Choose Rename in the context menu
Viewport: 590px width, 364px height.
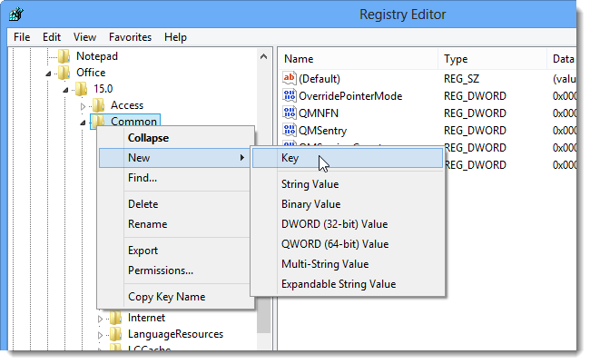tap(176, 224)
